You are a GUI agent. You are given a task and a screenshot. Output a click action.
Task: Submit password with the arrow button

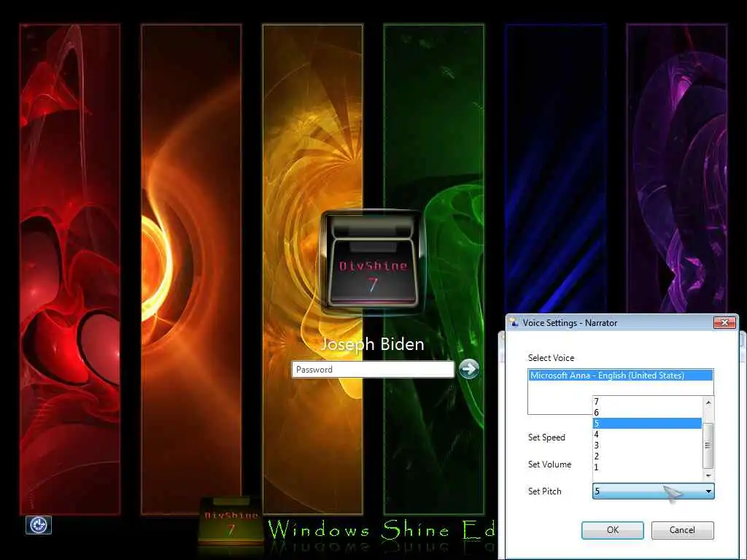tap(469, 369)
